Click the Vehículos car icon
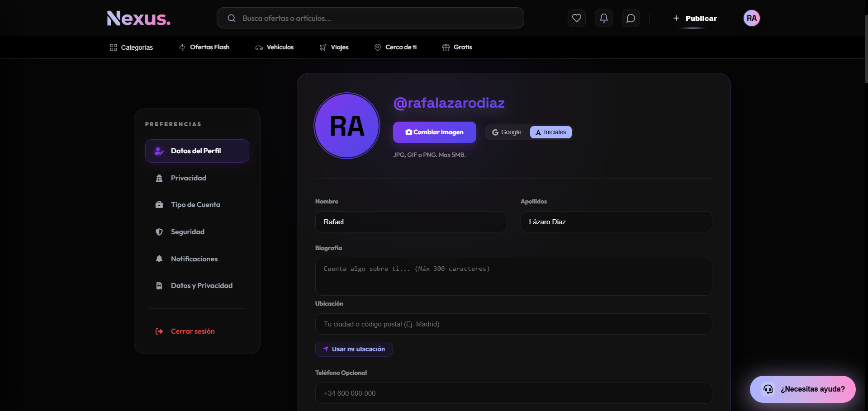Viewport: 868px width, 411px height. coord(259,47)
